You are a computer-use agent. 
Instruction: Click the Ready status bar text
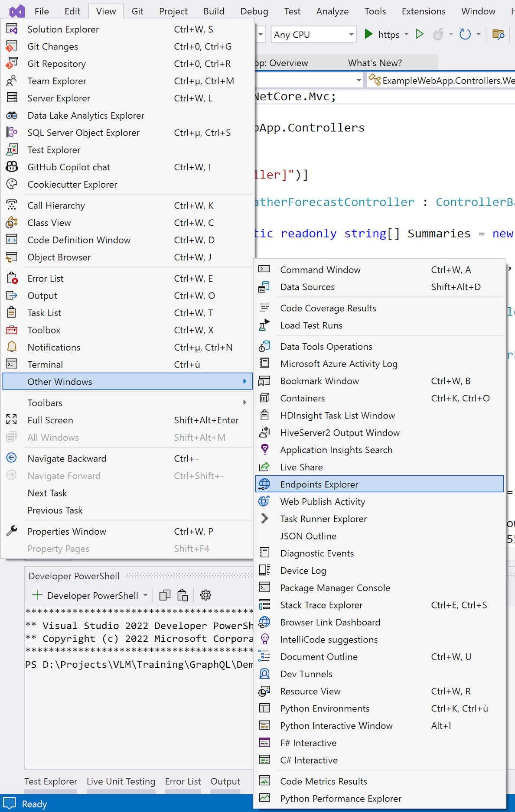click(34, 804)
